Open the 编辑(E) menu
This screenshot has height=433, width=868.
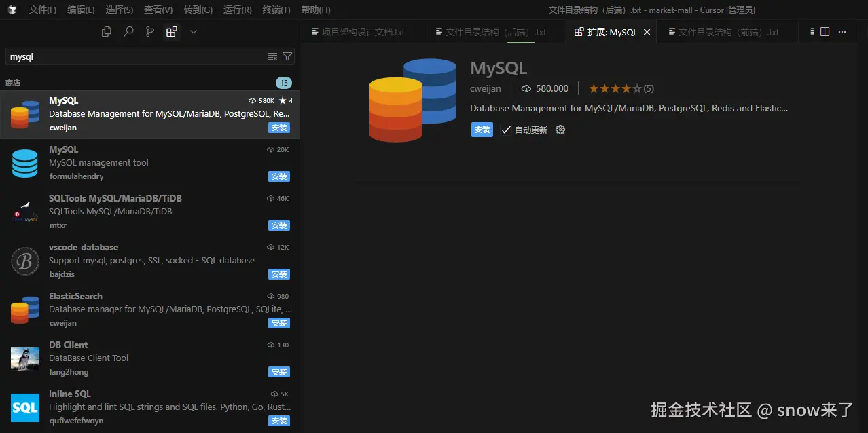click(82, 10)
